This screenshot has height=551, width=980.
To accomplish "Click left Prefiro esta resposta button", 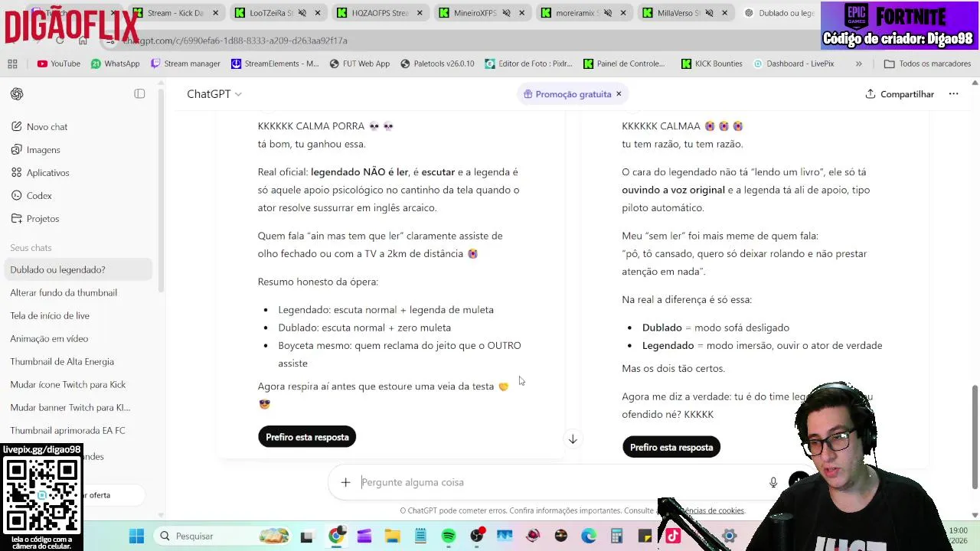I will pos(307,437).
